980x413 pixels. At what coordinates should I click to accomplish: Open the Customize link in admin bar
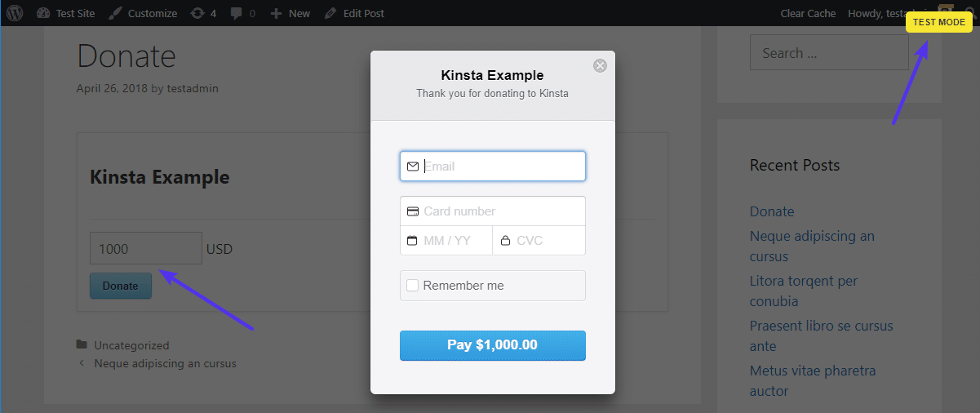[143, 13]
